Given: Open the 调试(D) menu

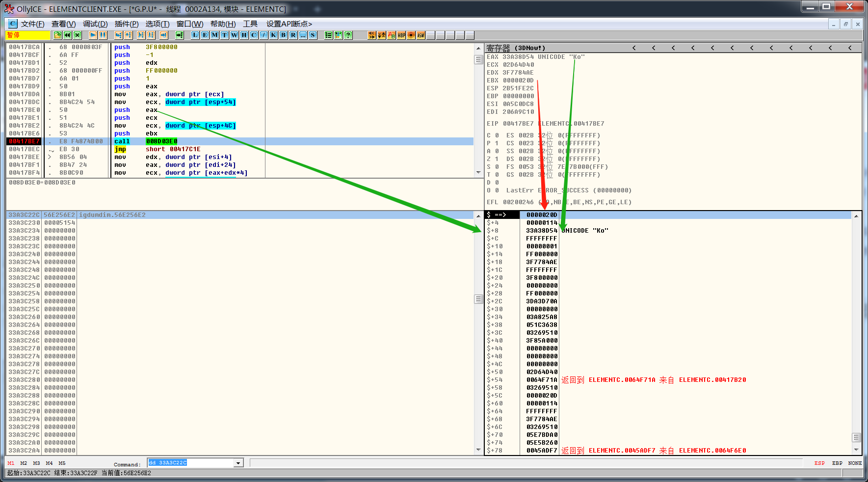Looking at the screenshot, I should [x=95, y=24].
